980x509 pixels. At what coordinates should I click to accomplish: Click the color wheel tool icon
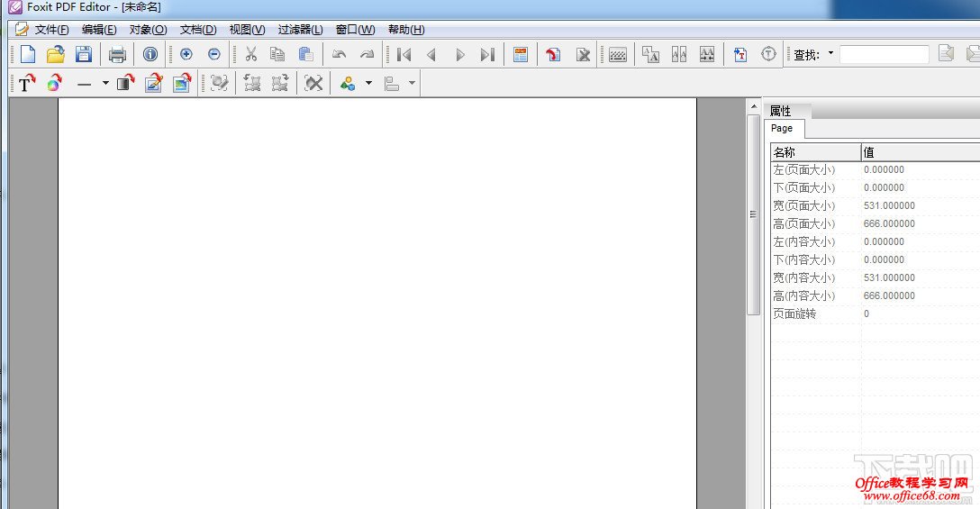coord(54,84)
